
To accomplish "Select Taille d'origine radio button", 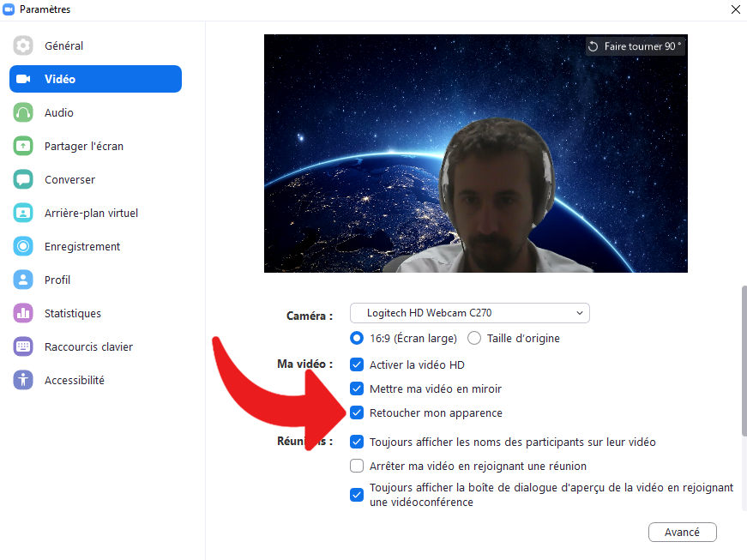I will [474, 338].
